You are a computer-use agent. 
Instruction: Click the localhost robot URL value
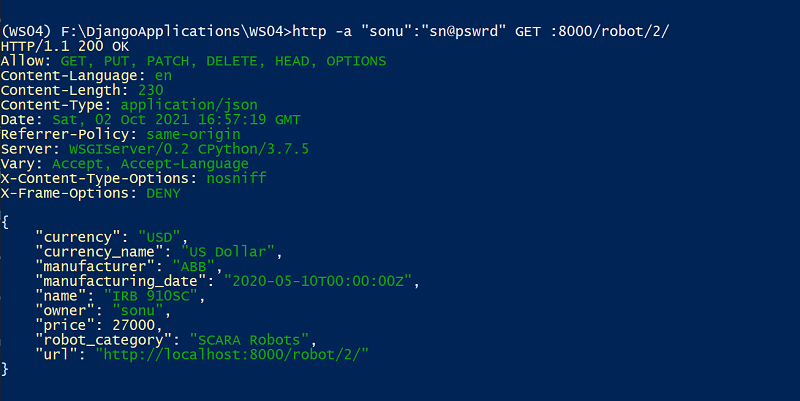coord(233,354)
